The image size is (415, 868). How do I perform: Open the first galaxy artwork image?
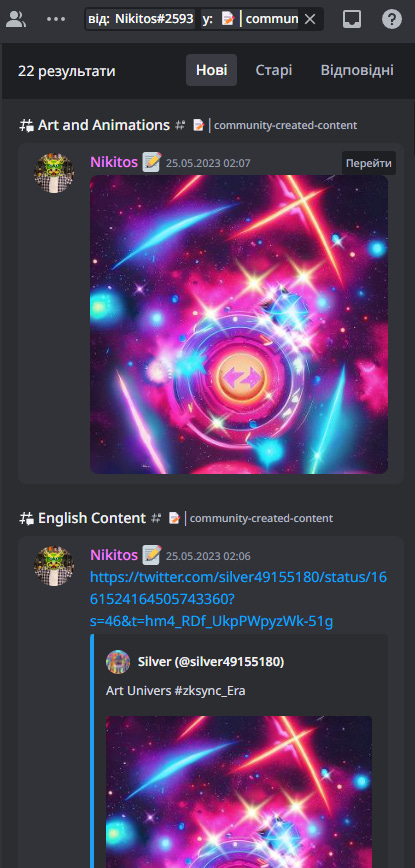239,324
